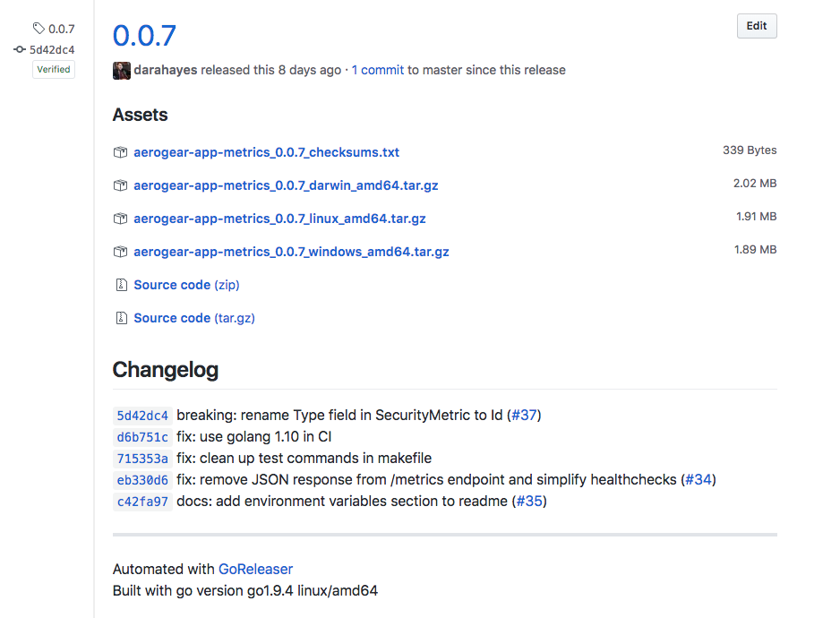Open the darahayes profile link

tap(166, 70)
